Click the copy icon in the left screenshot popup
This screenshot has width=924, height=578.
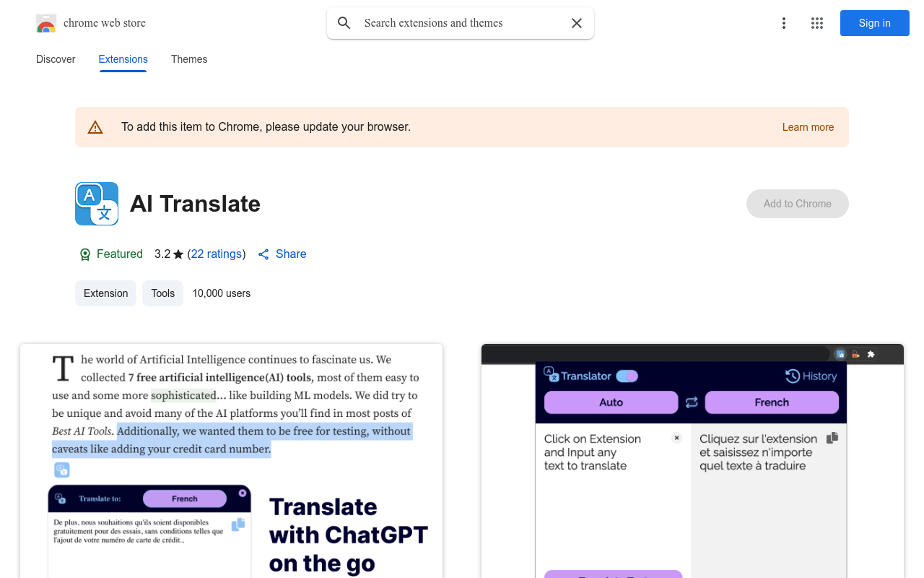(238, 525)
